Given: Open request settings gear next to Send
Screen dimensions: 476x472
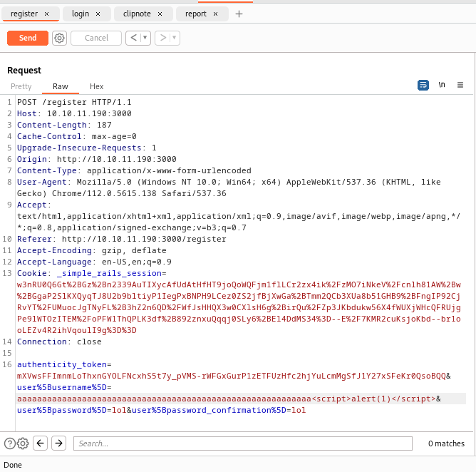Looking at the screenshot, I should tap(59, 38).
